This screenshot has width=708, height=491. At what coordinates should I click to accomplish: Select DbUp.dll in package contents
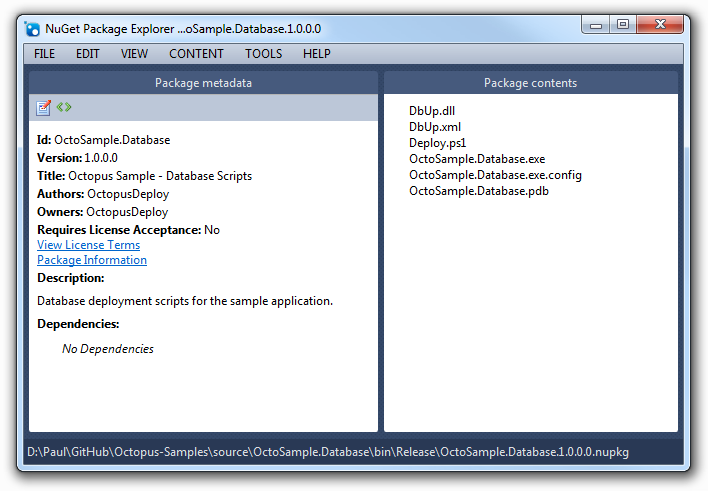coord(432,111)
